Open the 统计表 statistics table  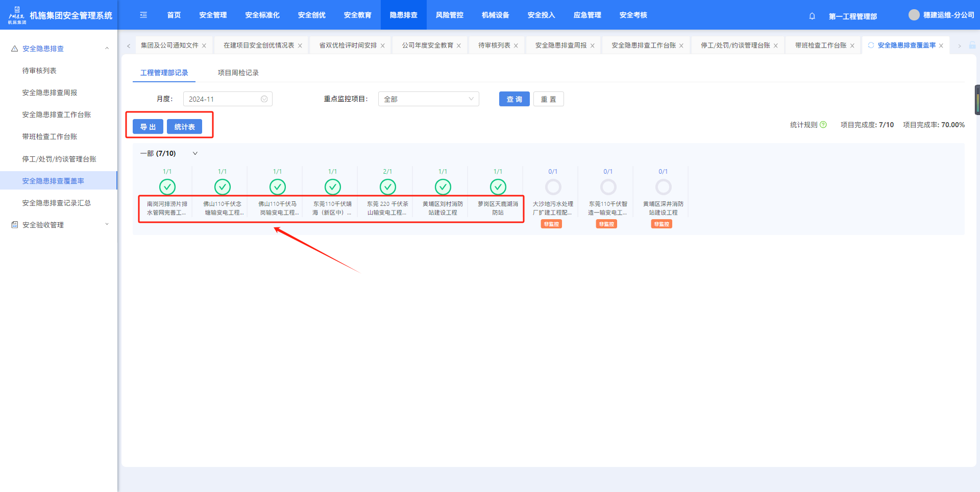coord(184,127)
